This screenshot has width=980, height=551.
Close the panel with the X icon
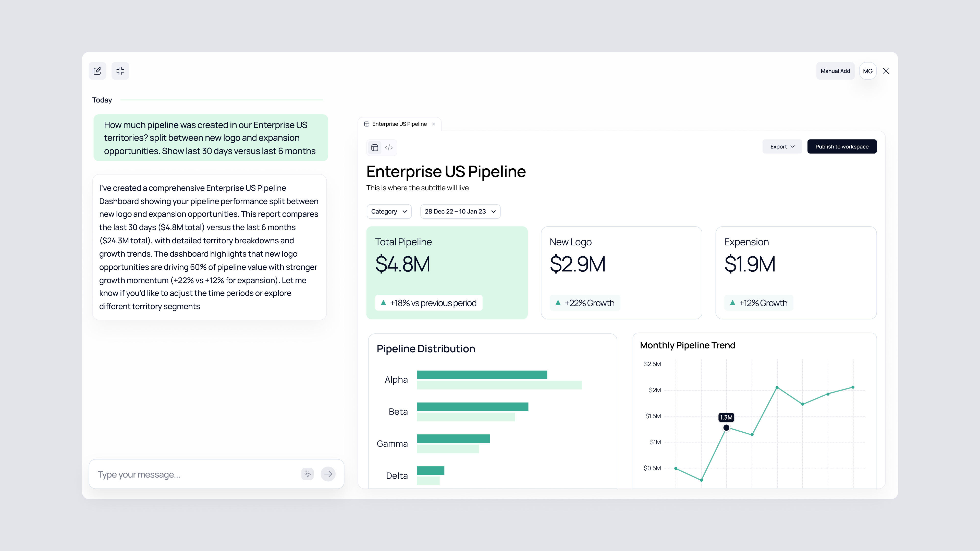click(x=886, y=71)
